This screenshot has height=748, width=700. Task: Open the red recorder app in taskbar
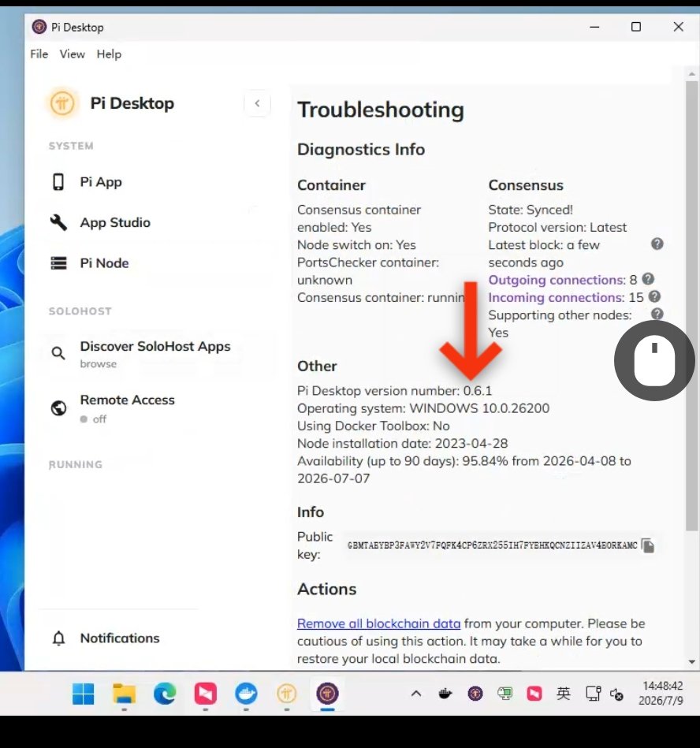pyautogui.click(x=206, y=693)
